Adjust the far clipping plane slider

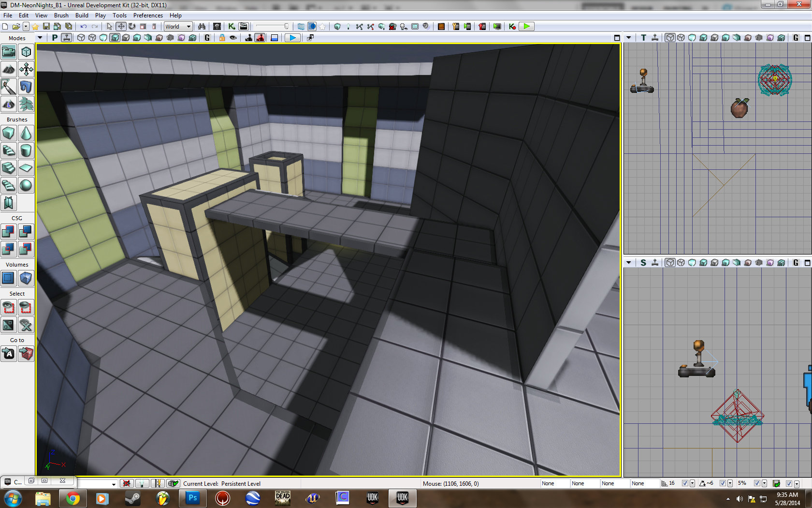click(273, 27)
